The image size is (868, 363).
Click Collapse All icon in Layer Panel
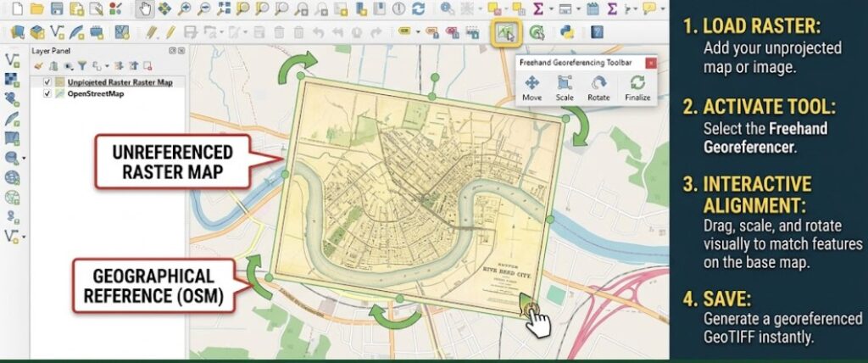[133, 66]
